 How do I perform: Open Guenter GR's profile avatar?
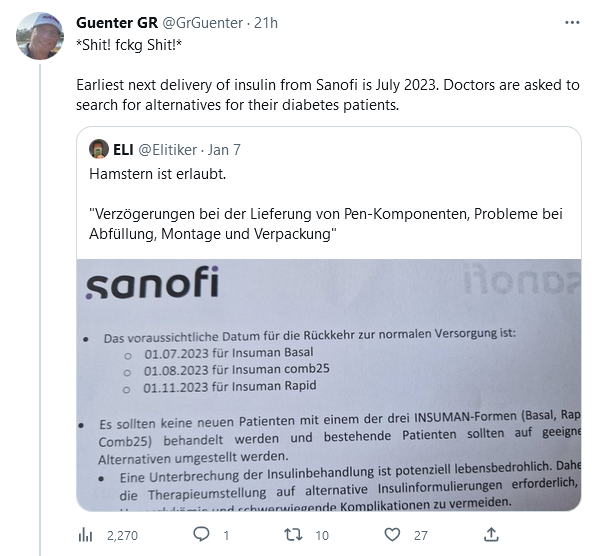click(x=40, y=36)
